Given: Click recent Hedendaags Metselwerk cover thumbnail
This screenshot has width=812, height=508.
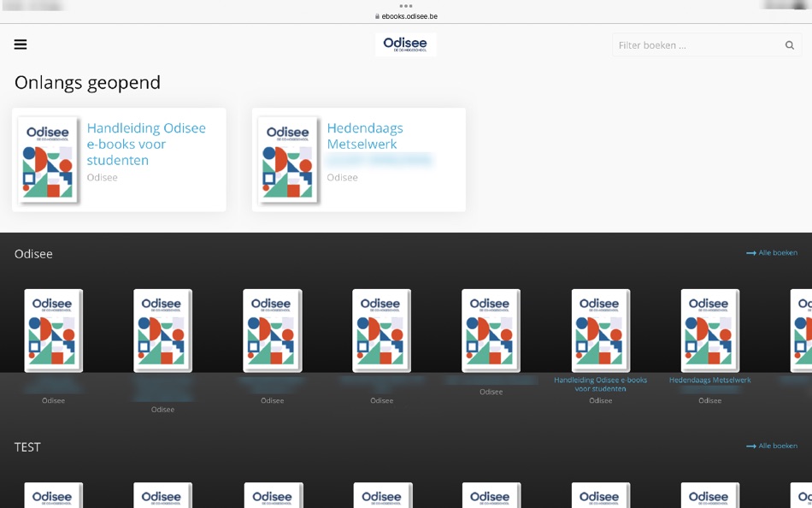Looking at the screenshot, I should 288,160.
